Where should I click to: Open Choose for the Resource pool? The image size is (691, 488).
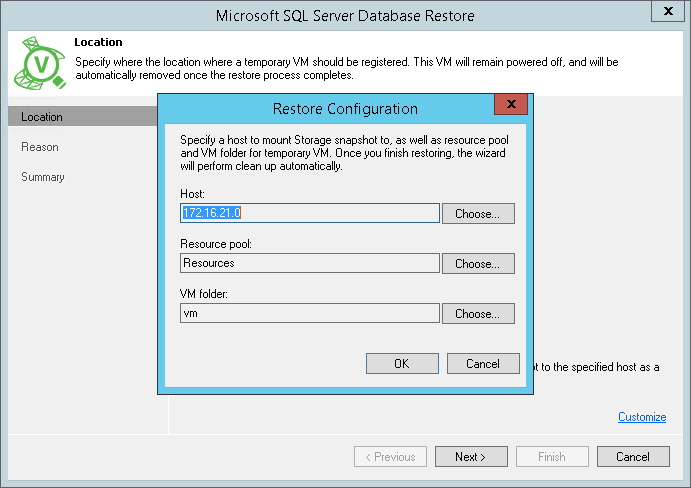pos(478,264)
